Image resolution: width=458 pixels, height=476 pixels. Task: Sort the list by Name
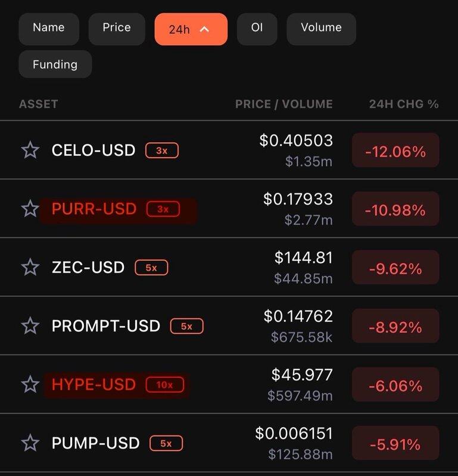(48, 28)
